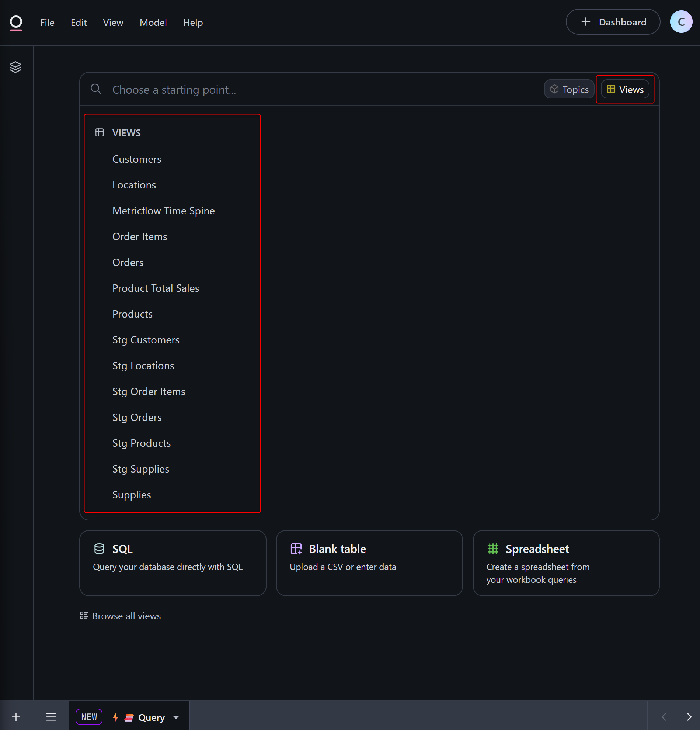Select the Stg Products view
Screen dimensions: 700x730
coord(142,443)
